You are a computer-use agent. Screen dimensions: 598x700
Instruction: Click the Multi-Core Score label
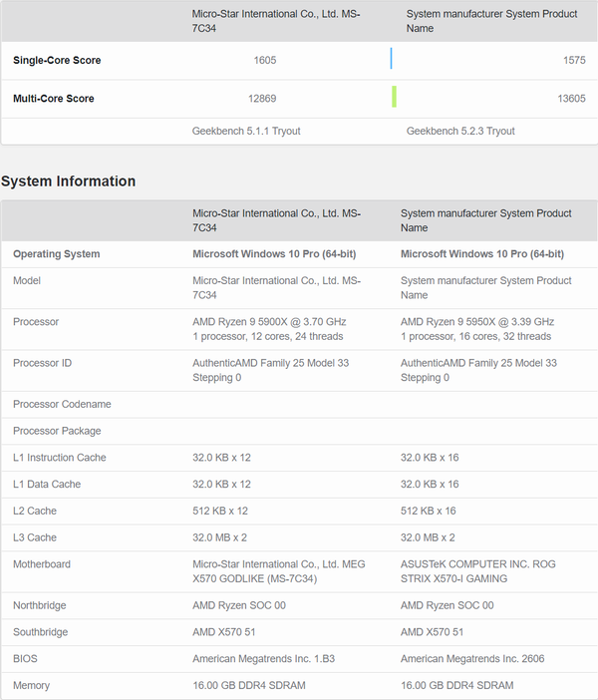tap(54, 99)
